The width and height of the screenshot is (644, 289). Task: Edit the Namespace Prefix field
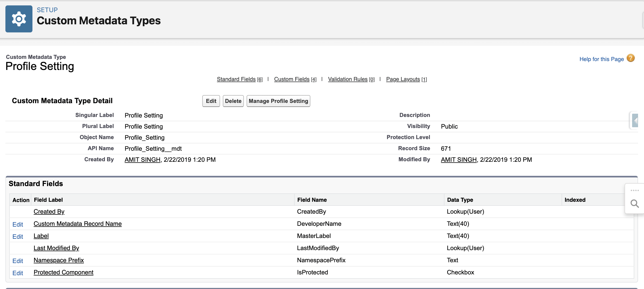(18, 261)
